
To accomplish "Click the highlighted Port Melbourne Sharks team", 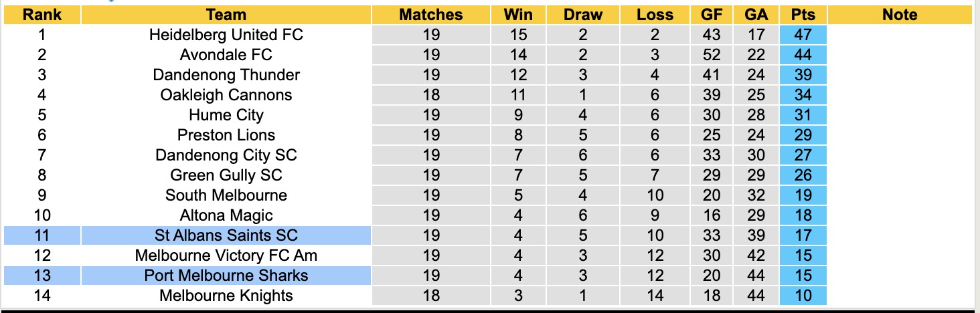I will [x=226, y=276].
